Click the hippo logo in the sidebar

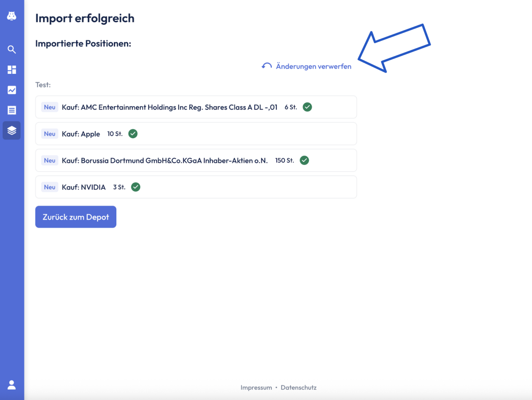tap(12, 16)
